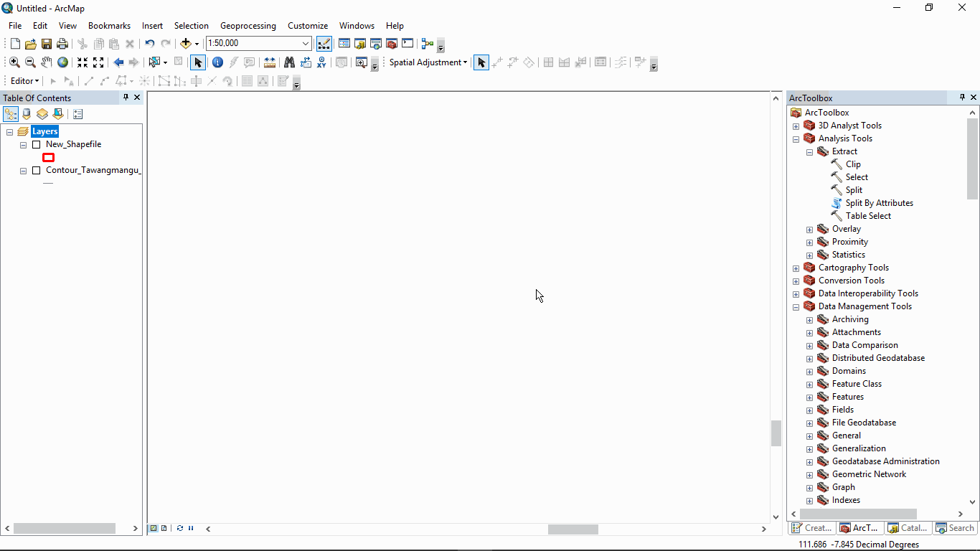Activate the Identify tool

[217, 62]
